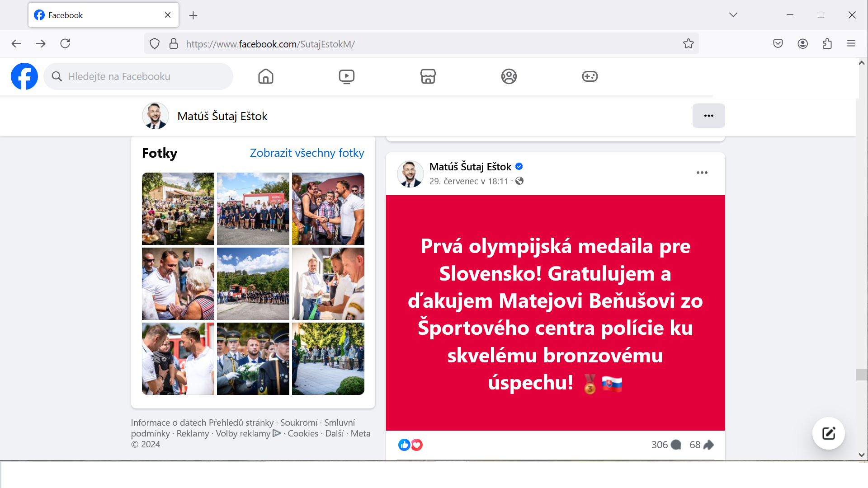Open the Facebook Video tab icon

click(x=347, y=76)
